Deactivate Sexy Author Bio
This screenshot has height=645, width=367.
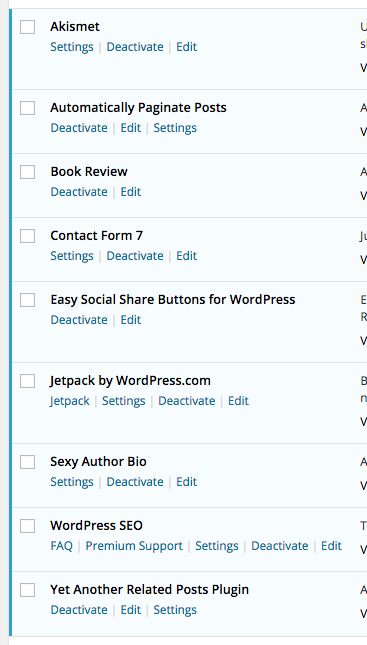135,482
